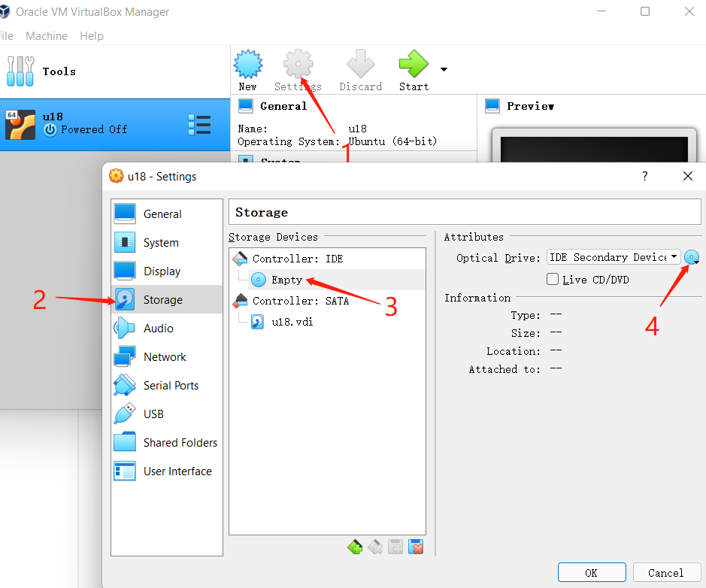Select the Empty optical drive entry
The image size is (706, 588).
click(286, 280)
